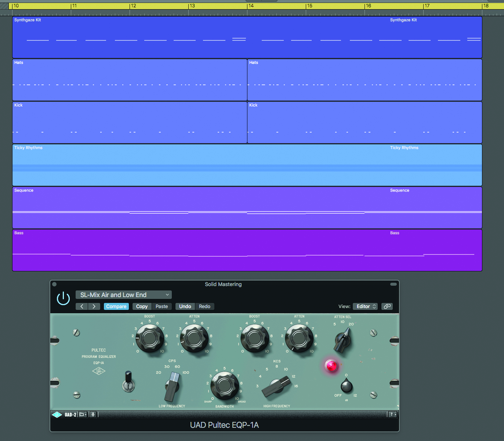Select the Ticky Rhythms region
The height and width of the screenshot is (441, 504).
(247, 165)
